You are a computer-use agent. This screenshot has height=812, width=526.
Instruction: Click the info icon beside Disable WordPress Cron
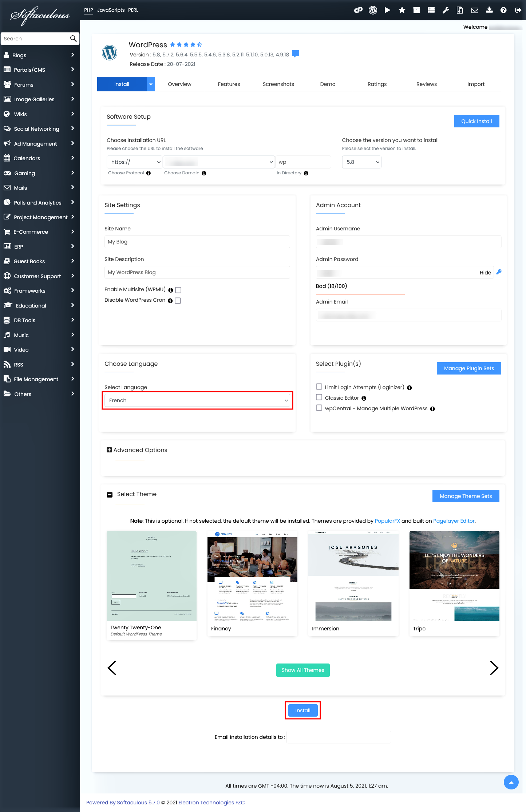[x=170, y=301]
